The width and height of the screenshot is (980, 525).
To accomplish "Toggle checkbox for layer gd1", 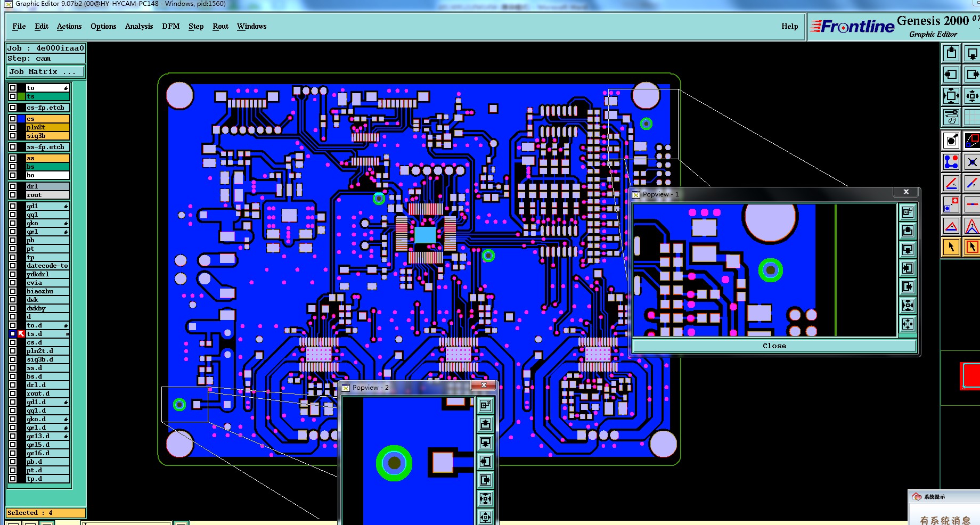I will 13,206.
